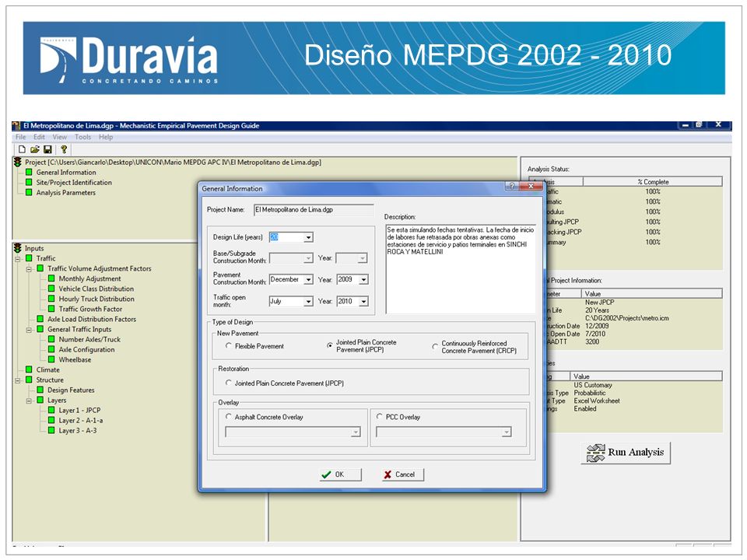This screenshot has height=560, width=747.
Task: Select New Pavement Jointed Plain Concrete Pavement option
Action: tap(330, 345)
